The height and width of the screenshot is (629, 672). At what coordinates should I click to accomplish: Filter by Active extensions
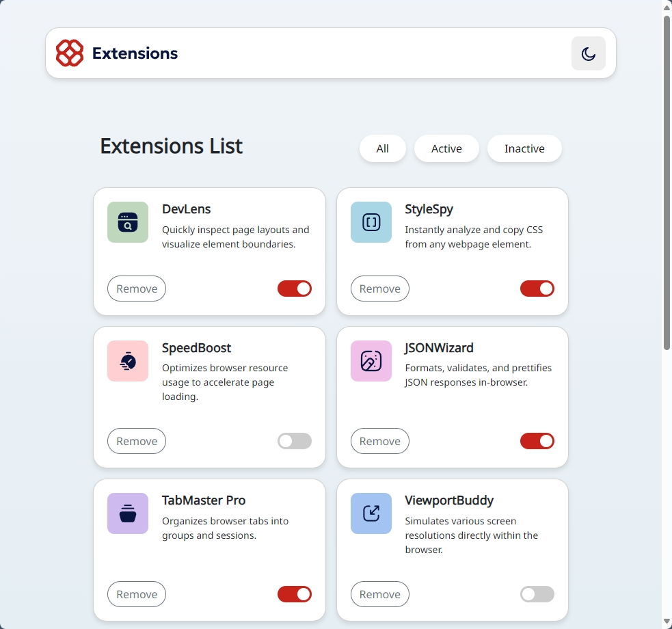[446, 149]
